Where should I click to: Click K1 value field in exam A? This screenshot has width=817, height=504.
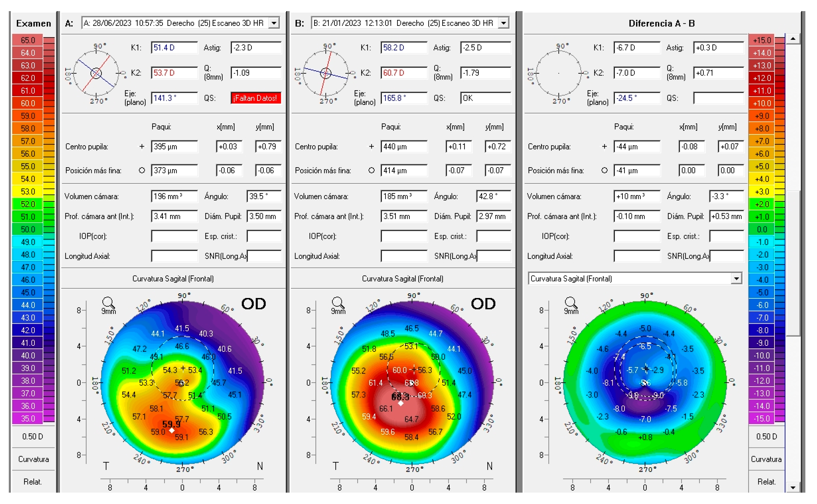pos(174,48)
